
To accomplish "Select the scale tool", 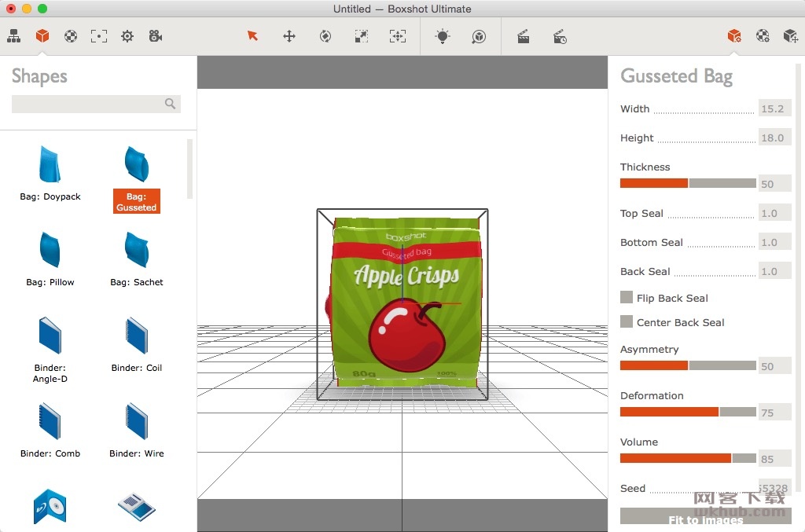I will pos(362,36).
